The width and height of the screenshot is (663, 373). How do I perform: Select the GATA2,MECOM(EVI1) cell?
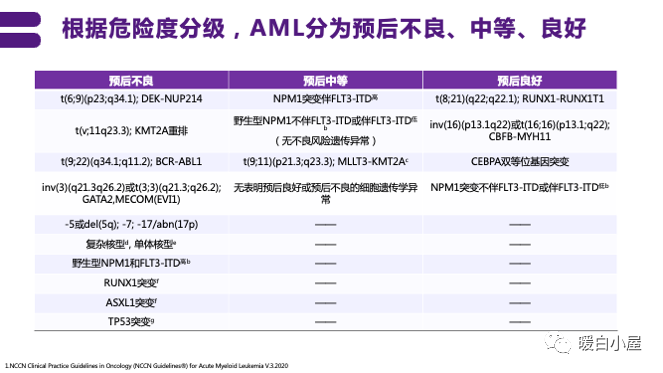(131, 193)
